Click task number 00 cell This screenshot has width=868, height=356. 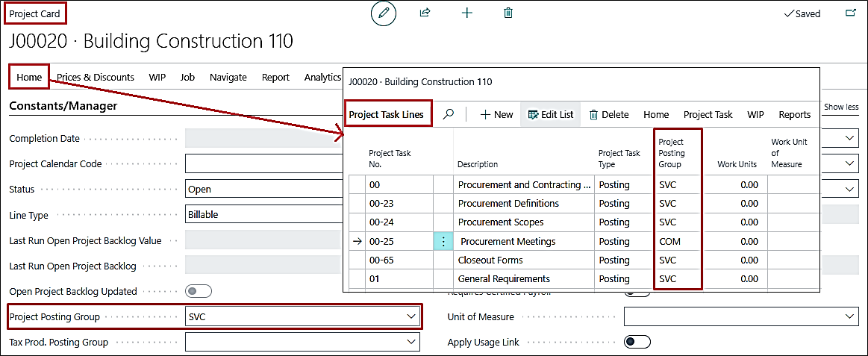tap(399, 185)
